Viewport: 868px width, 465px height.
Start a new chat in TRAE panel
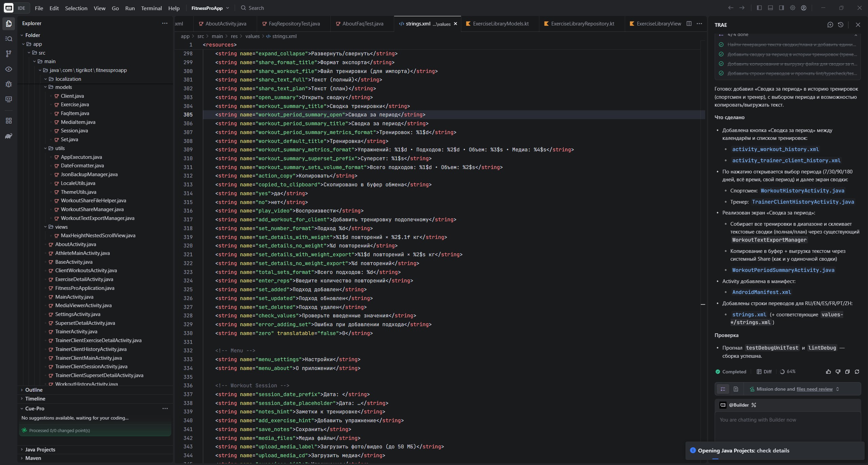830,25
